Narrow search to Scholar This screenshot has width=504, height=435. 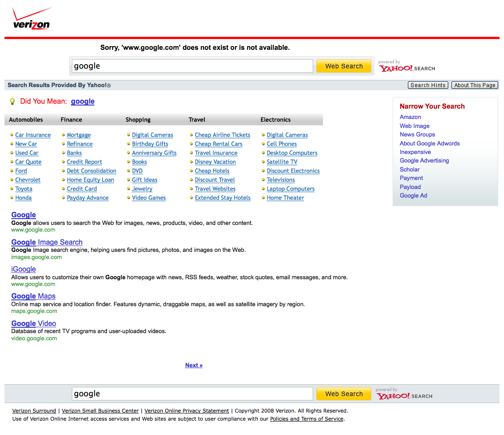(410, 170)
